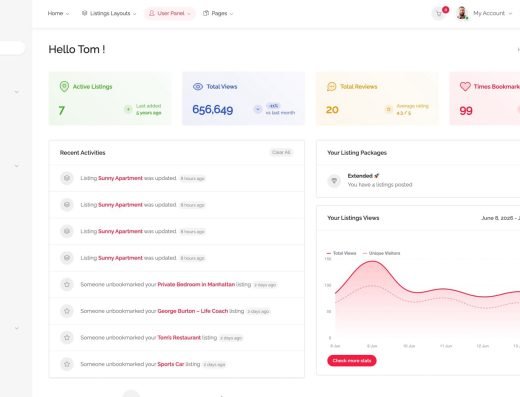520x397 pixels.
Task: Click the Extended package round icon
Action: (x=334, y=180)
